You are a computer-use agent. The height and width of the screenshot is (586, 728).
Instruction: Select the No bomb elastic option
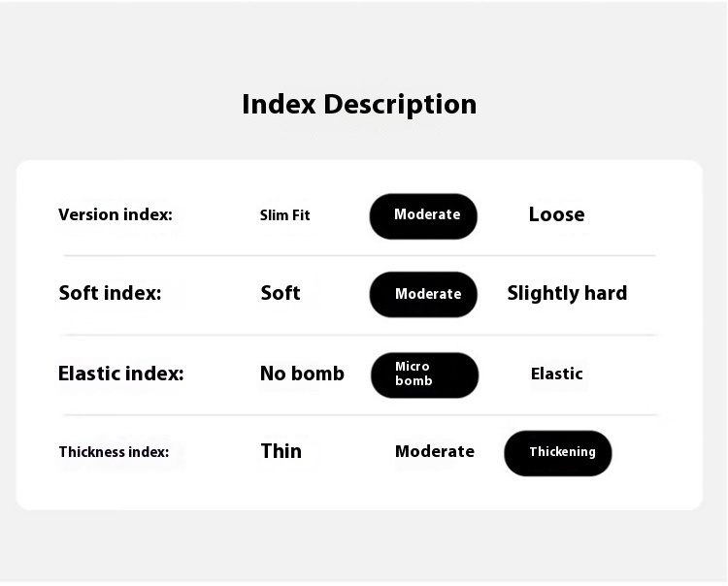[x=302, y=374]
